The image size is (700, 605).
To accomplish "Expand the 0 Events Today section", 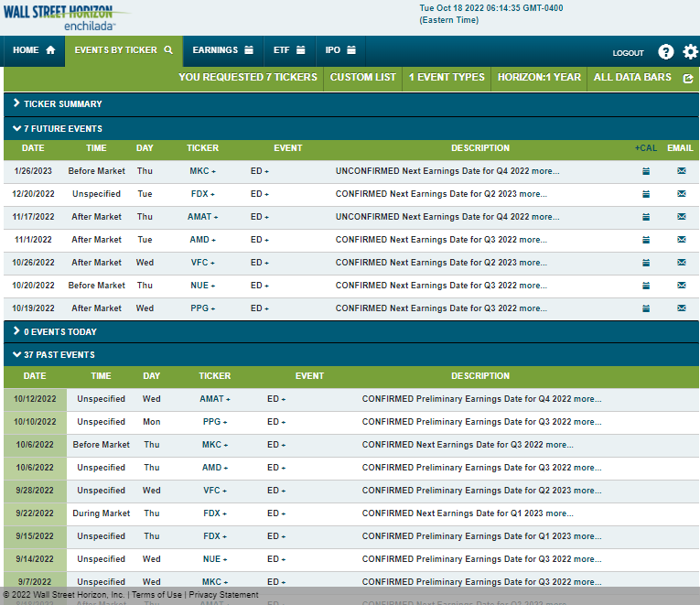I will click(350, 331).
